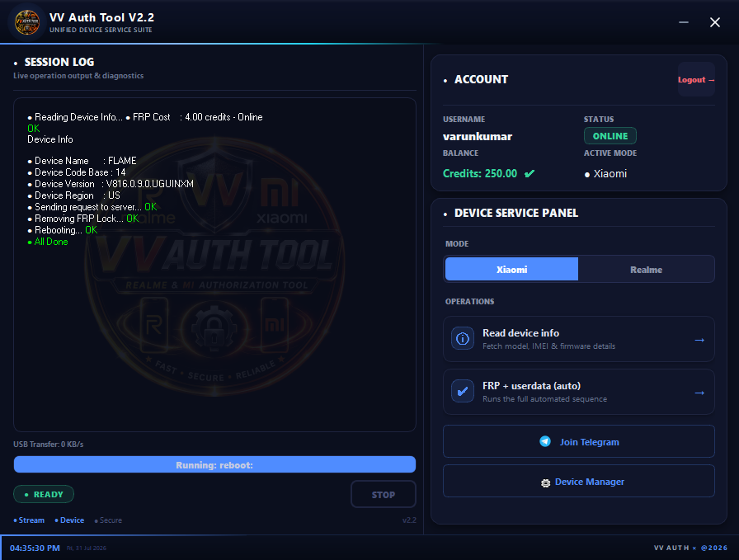Click the info icon beside Read device info
This screenshot has width=739, height=560.
coord(463,338)
